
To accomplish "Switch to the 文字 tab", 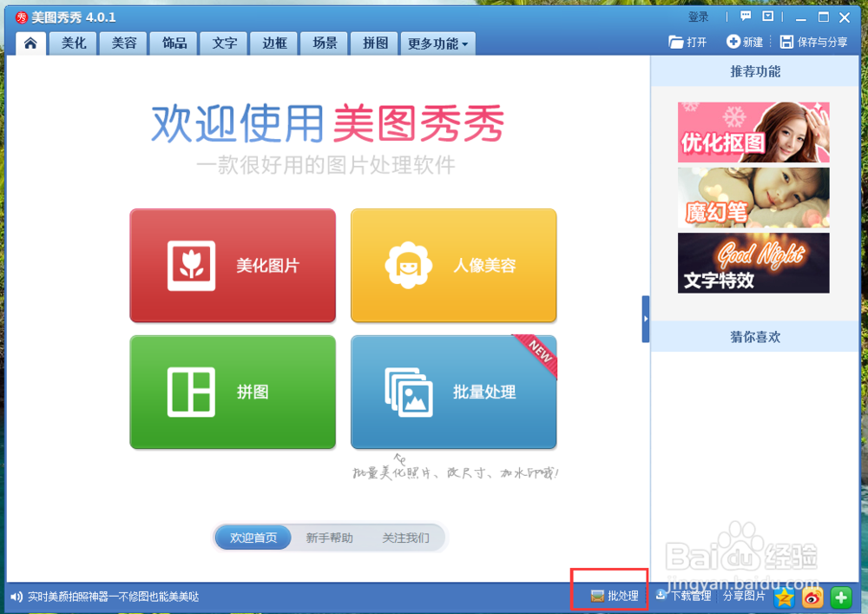I will (x=225, y=43).
